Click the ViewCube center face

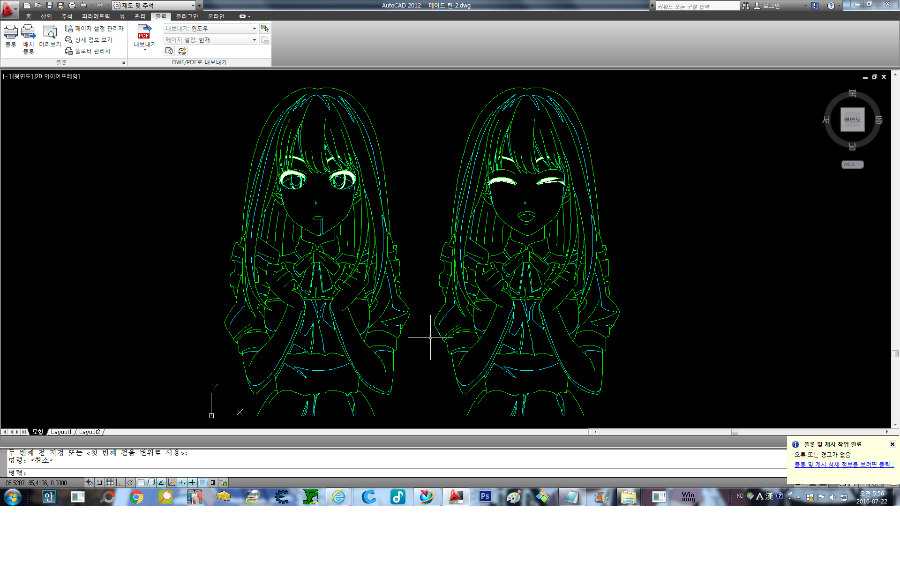[852, 120]
